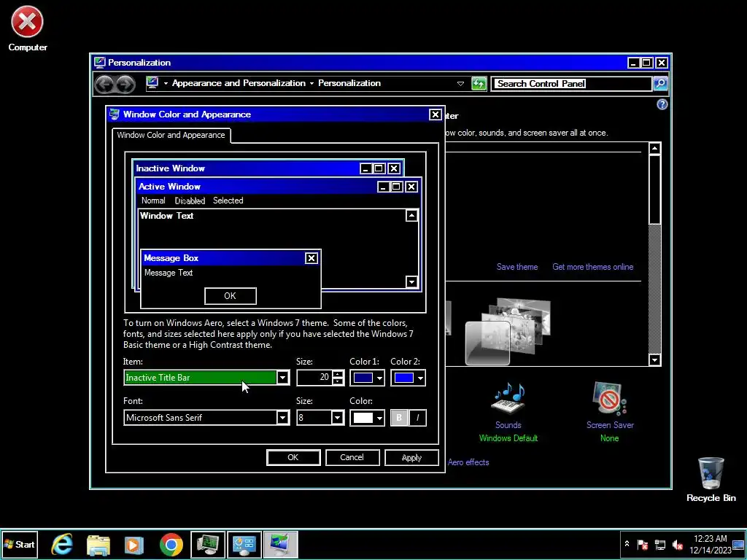The width and height of the screenshot is (747, 560).
Task: Expand the dropdown arrow after Appearance and Personalization
Action: click(x=311, y=84)
